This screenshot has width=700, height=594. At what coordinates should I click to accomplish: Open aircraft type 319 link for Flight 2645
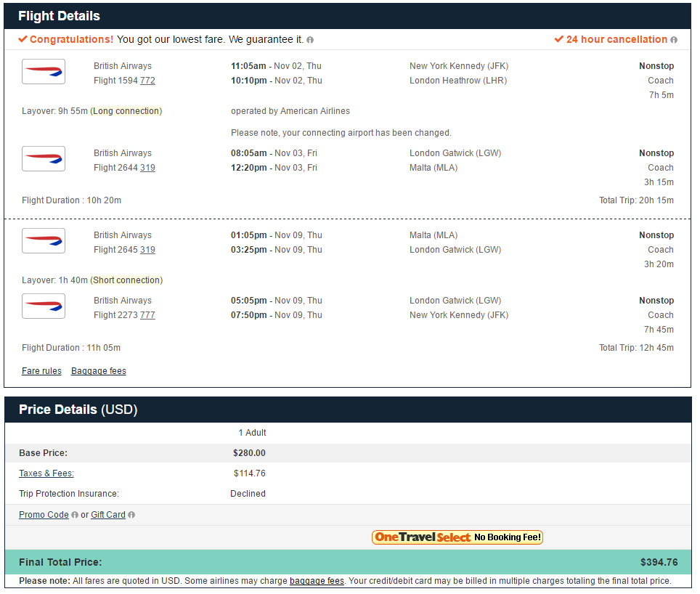(x=147, y=250)
